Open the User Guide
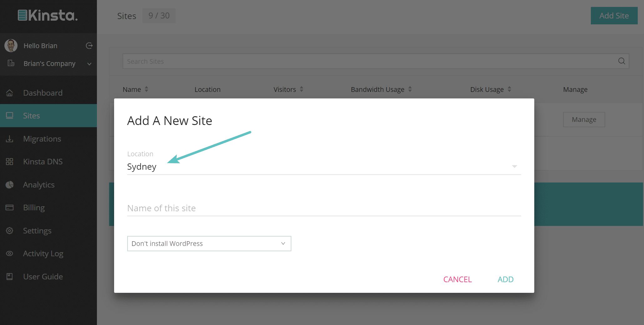 (48, 277)
